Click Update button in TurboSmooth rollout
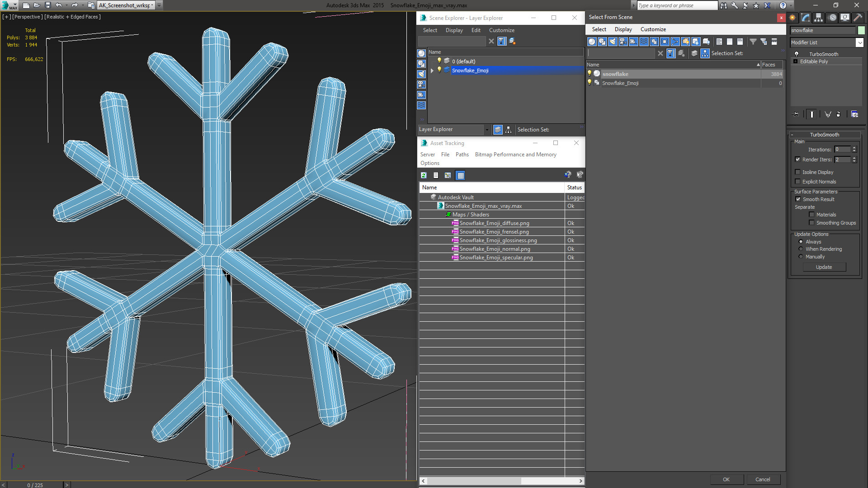This screenshot has height=488, width=868. tap(824, 267)
